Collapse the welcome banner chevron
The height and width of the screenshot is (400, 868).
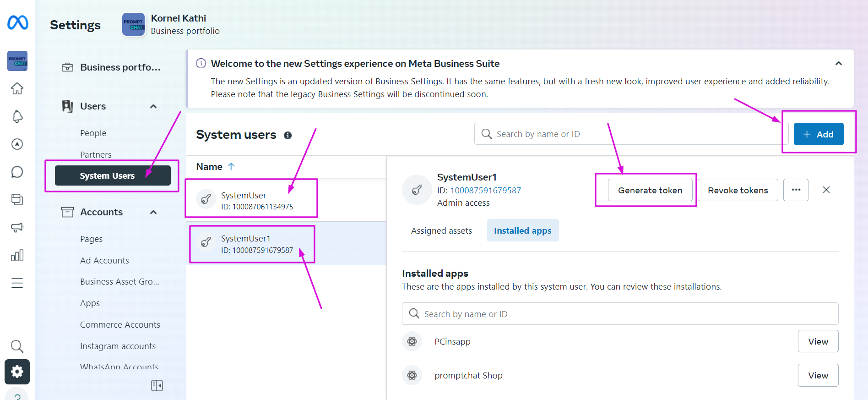pos(839,64)
